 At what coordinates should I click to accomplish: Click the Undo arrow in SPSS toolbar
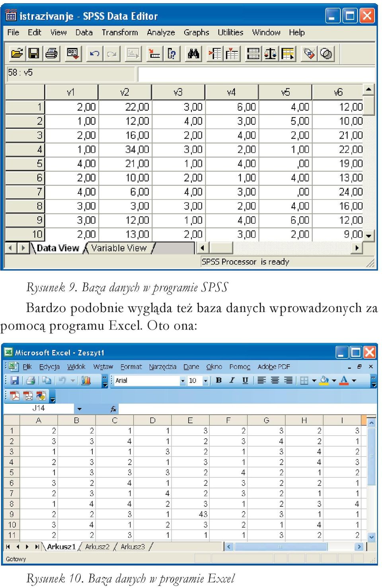pos(94,53)
